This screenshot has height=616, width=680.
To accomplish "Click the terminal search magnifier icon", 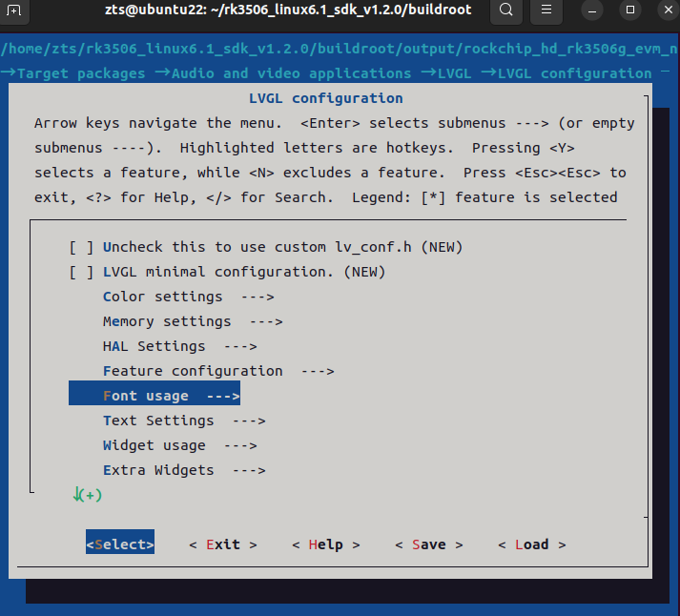I will coord(505,10).
